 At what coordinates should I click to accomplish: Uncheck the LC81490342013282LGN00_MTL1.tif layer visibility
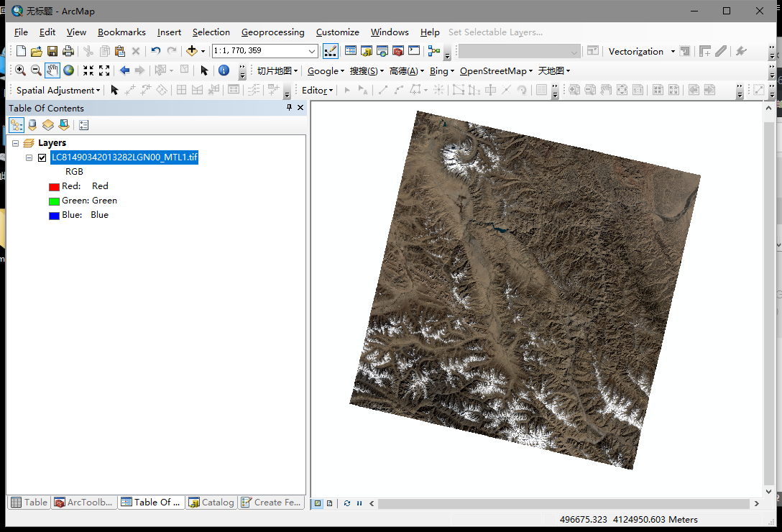pyautogui.click(x=42, y=157)
